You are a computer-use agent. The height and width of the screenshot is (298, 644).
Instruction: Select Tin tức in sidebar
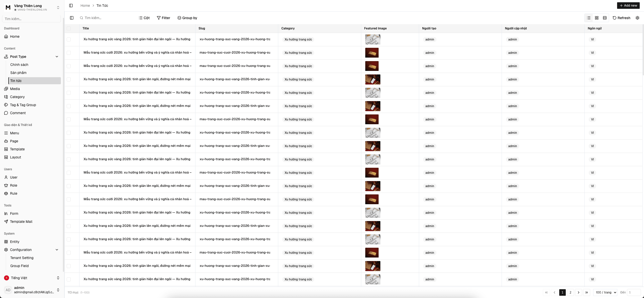coord(35,81)
